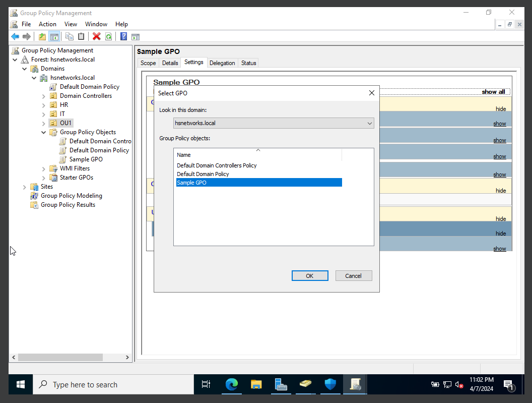Click OK in the Select GPO dialog

coord(309,275)
